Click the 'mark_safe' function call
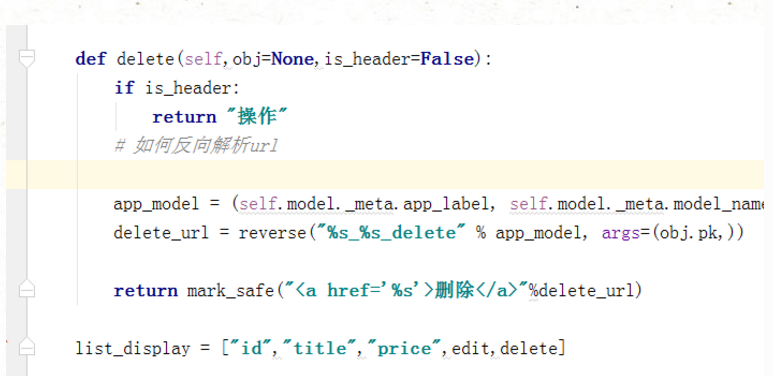The height and width of the screenshot is (376, 774). click(231, 291)
